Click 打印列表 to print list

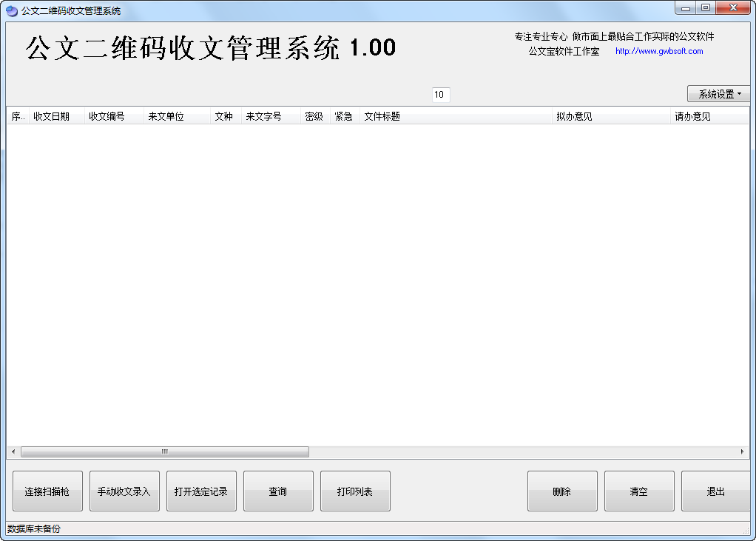[355, 491]
